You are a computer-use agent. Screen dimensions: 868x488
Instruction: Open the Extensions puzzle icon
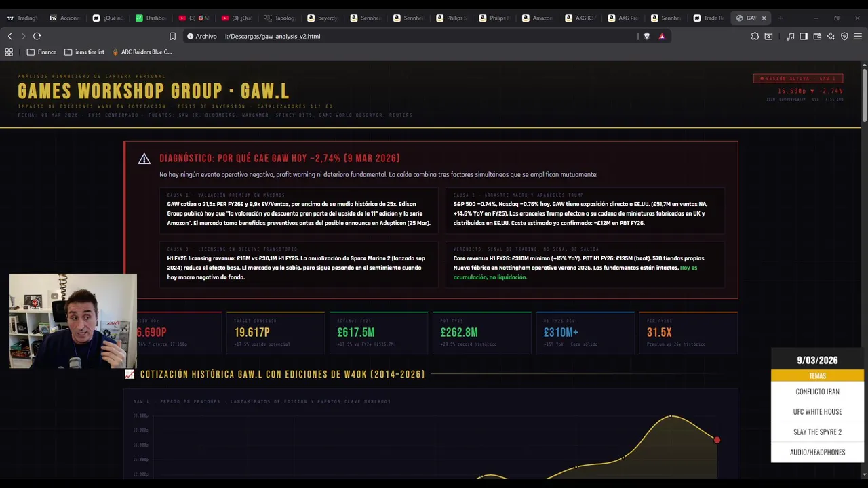tap(755, 36)
